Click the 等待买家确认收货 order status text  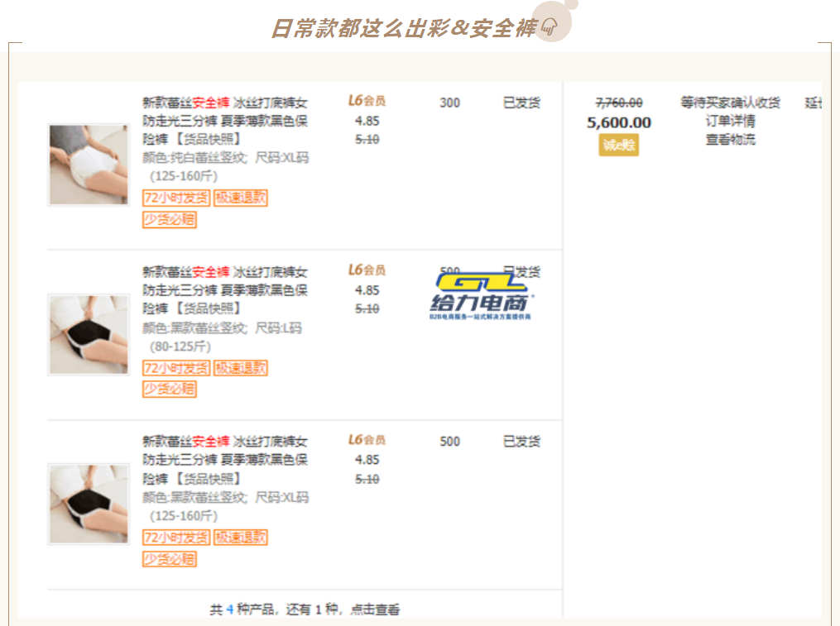pyautogui.click(x=730, y=103)
